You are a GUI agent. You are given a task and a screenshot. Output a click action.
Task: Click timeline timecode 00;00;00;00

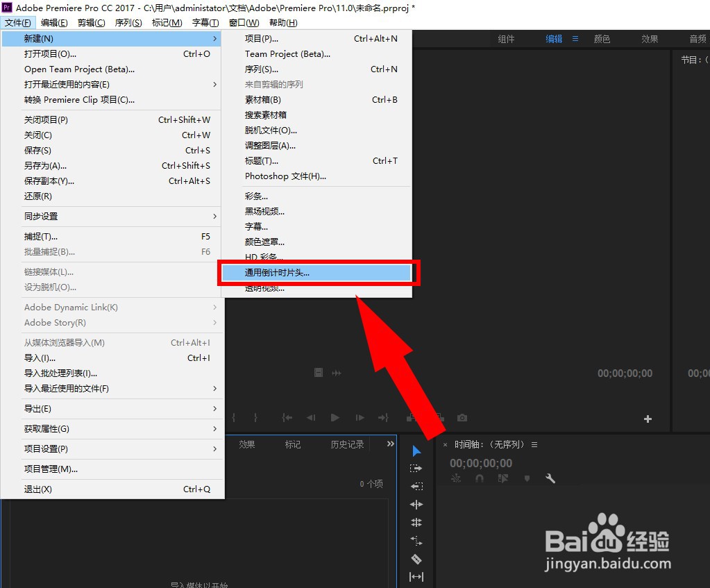(x=481, y=463)
